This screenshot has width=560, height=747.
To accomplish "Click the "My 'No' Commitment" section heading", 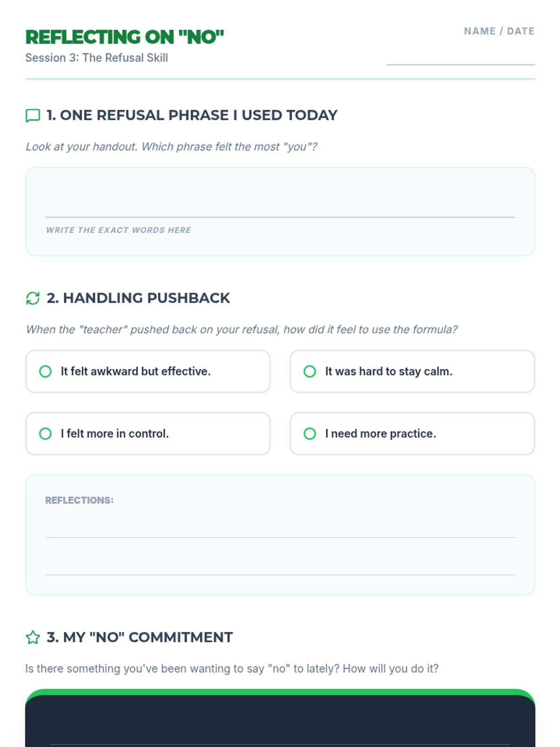I will (x=140, y=637).
